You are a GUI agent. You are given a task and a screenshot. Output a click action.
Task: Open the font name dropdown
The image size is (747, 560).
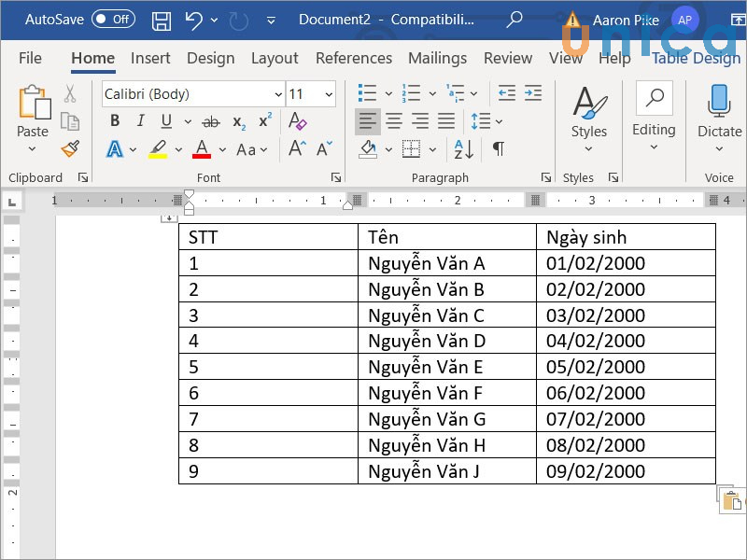pos(278,94)
